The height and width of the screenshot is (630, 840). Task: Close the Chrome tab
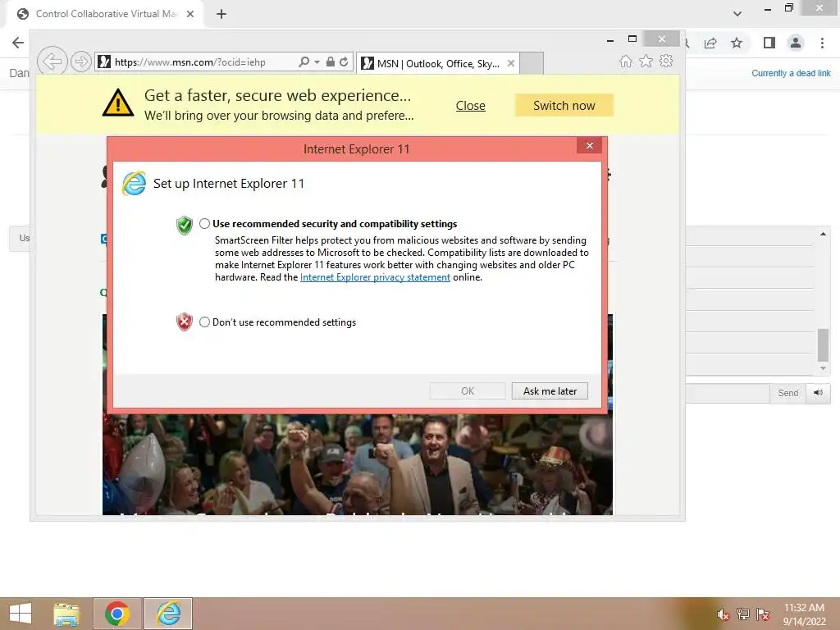(x=190, y=14)
